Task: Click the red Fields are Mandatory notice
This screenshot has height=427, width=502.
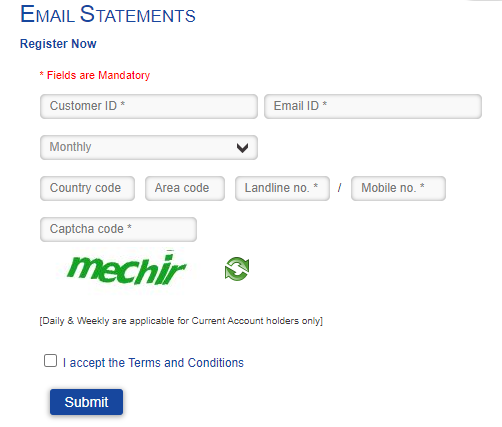Action: point(95,75)
